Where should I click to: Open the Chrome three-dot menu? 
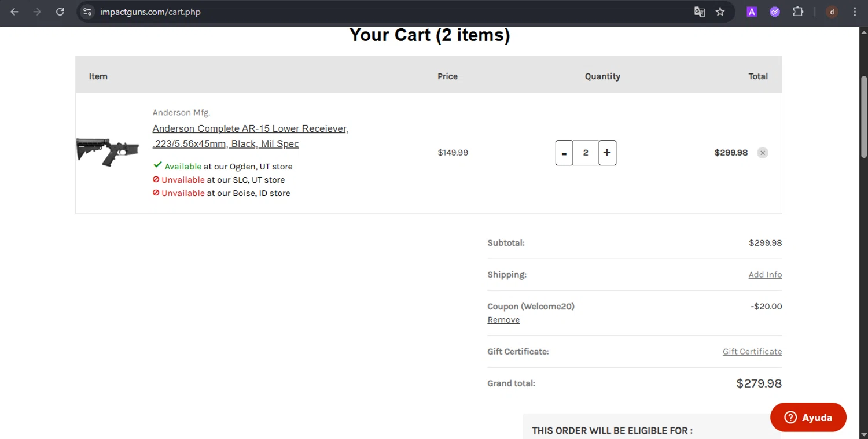click(x=855, y=12)
